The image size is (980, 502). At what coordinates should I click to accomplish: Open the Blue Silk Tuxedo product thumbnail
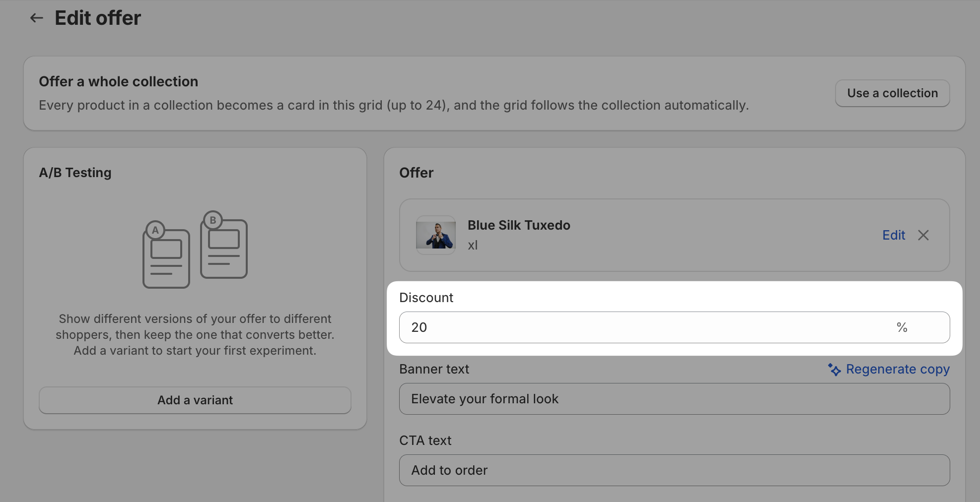tap(436, 235)
